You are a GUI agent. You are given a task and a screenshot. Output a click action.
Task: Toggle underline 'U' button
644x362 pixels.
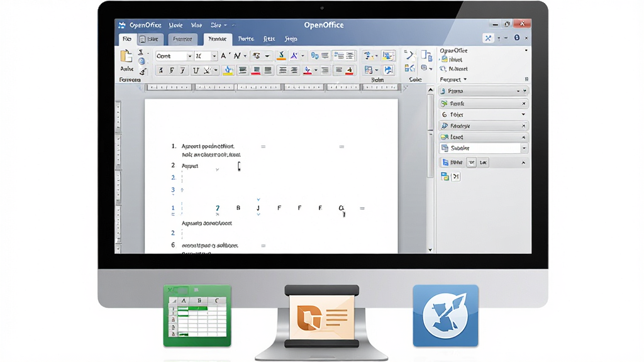point(196,70)
